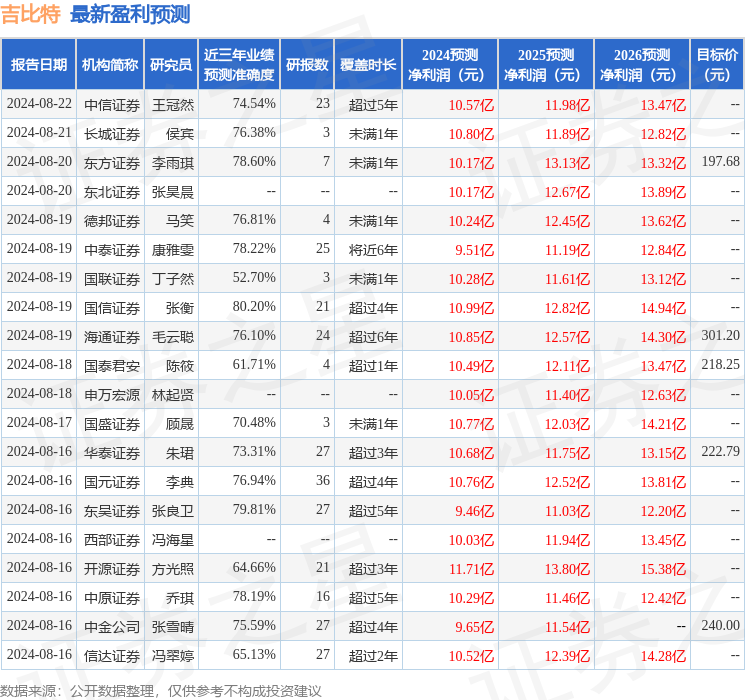Image resolution: width=745 pixels, height=700 pixels.
Task: Click accuracy value 80.20%
Action: pos(254,307)
